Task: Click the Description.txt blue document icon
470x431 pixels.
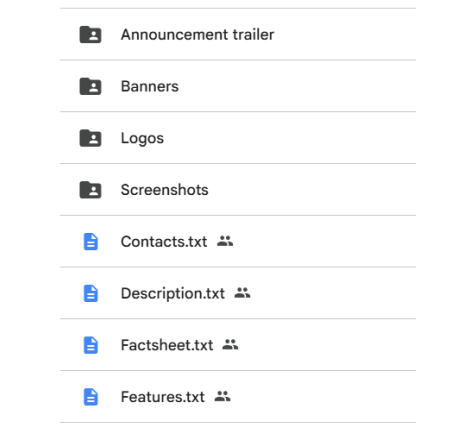Action: pyautogui.click(x=90, y=293)
